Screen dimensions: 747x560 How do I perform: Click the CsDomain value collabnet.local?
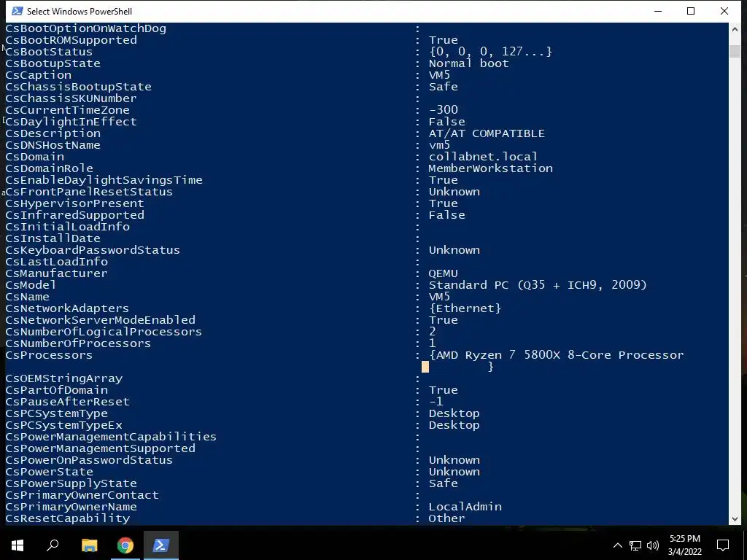tap(483, 157)
